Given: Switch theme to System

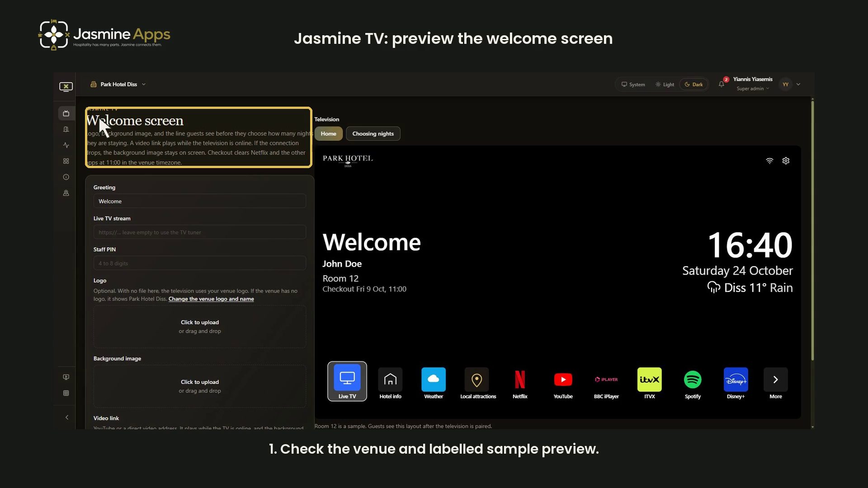Looking at the screenshot, I should 633,84.
